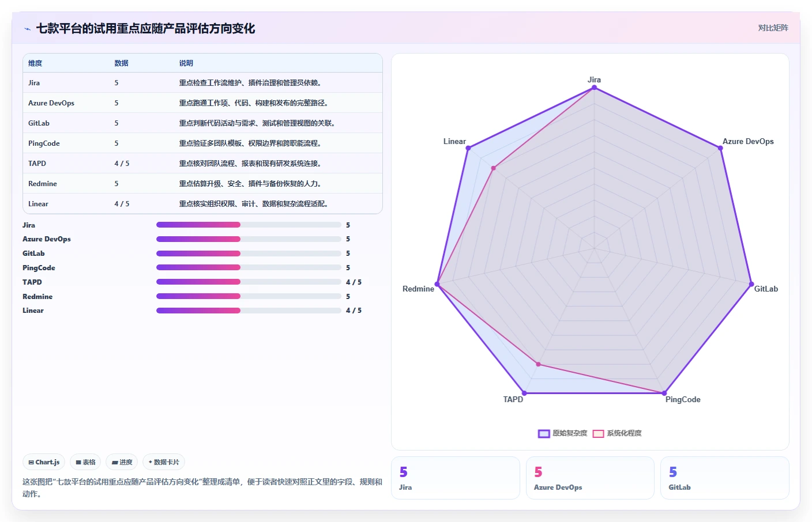The width and height of the screenshot is (812, 522).
Task: Click the Jira axis label on radar
Action: point(594,80)
